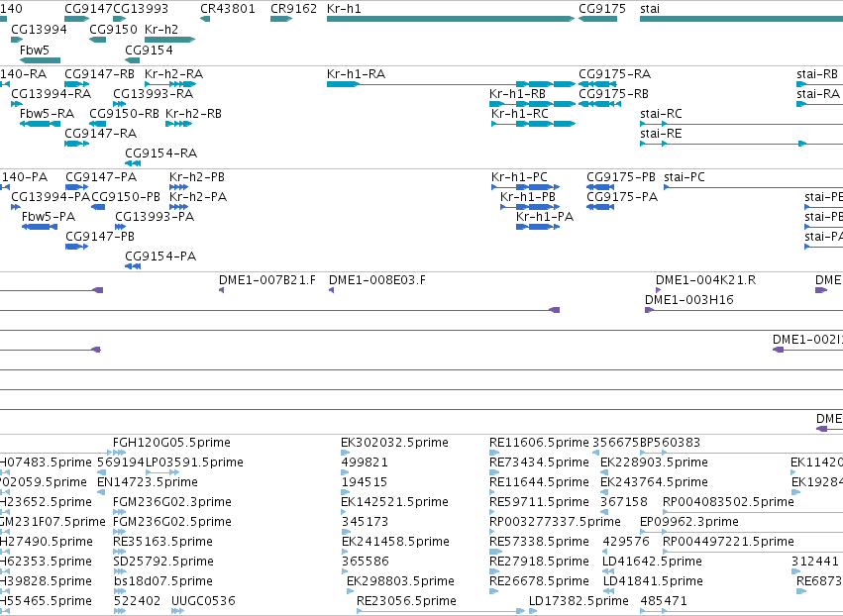843x616 pixels.
Task: Click the CG9175 gene label
Action: (x=602, y=9)
